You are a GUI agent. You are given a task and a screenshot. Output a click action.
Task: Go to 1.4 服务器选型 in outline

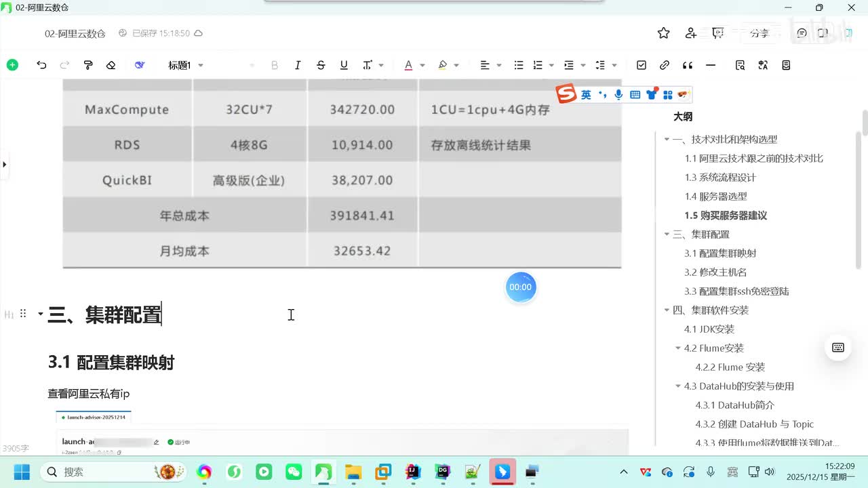(x=715, y=197)
